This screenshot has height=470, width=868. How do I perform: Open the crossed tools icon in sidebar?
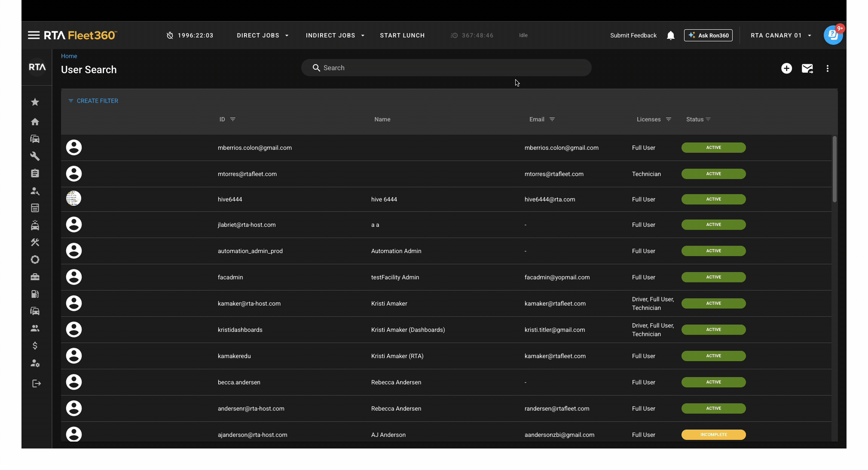coord(35,243)
